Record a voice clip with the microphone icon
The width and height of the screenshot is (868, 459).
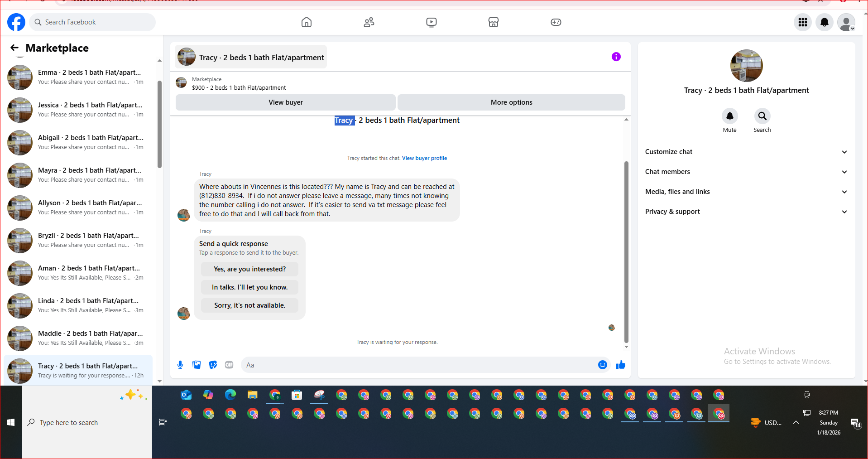(x=180, y=365)
